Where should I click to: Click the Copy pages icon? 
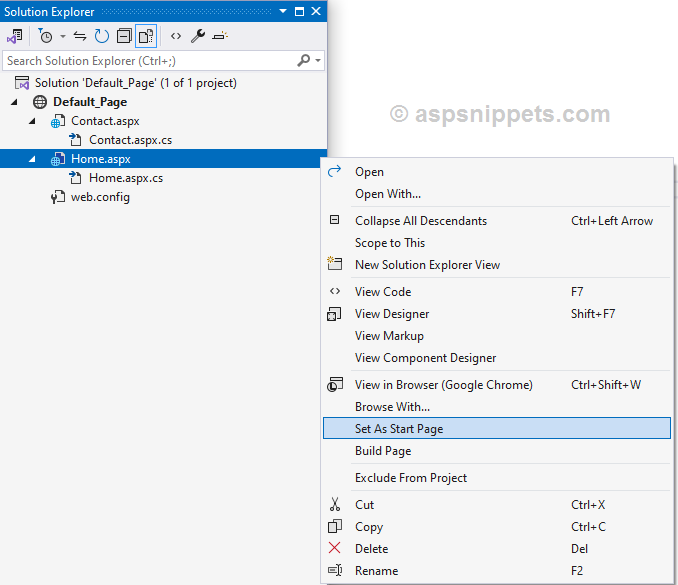335,526
